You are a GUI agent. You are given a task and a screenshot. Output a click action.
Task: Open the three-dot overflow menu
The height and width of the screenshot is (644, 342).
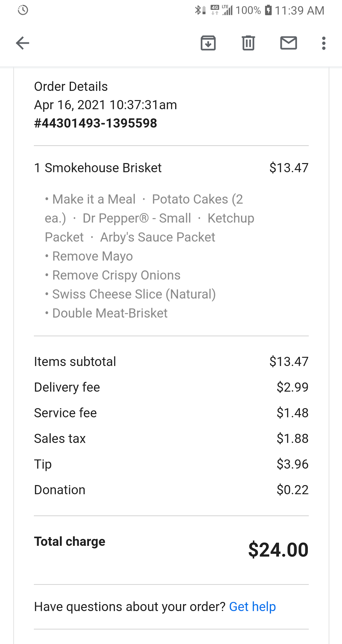[324, 43]
